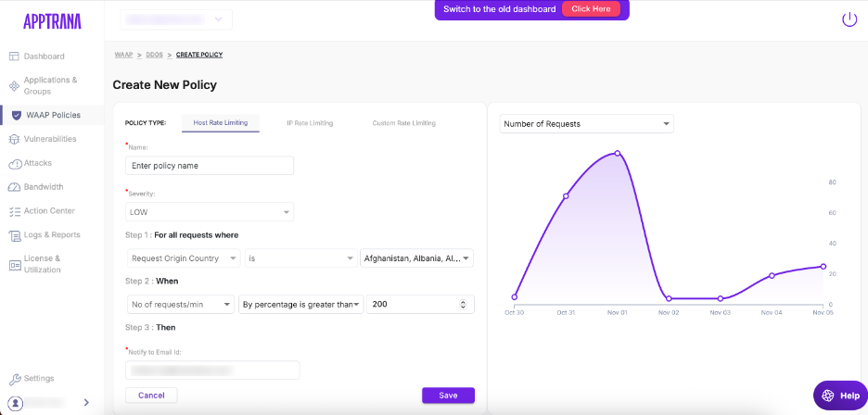This screenshot has width=868, height=415.
Task: Click the 'Step 3 : Then' label
Action: pyautogui.click(x=150, y=328)
